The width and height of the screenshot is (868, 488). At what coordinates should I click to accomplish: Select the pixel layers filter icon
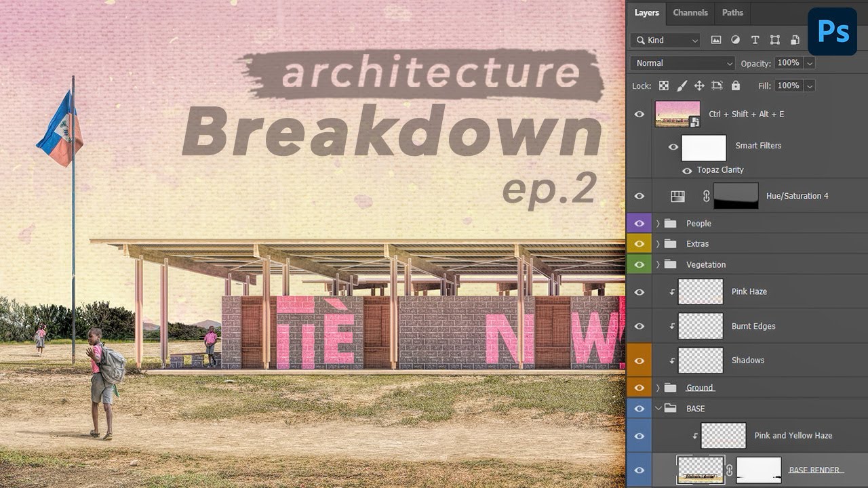pyautogui.click(x=716, y=41)
